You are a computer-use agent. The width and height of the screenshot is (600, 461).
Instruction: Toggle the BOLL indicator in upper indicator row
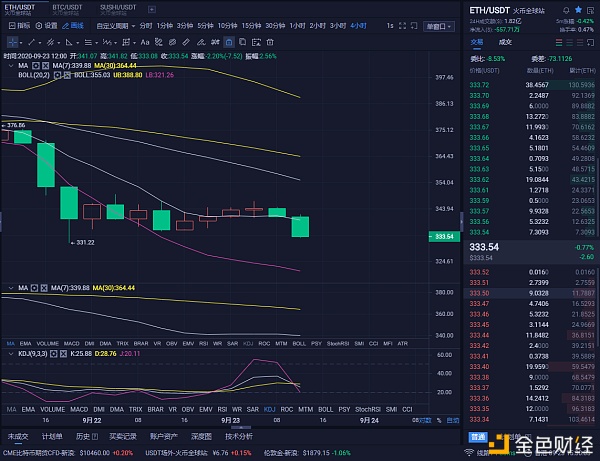point(298,342)
